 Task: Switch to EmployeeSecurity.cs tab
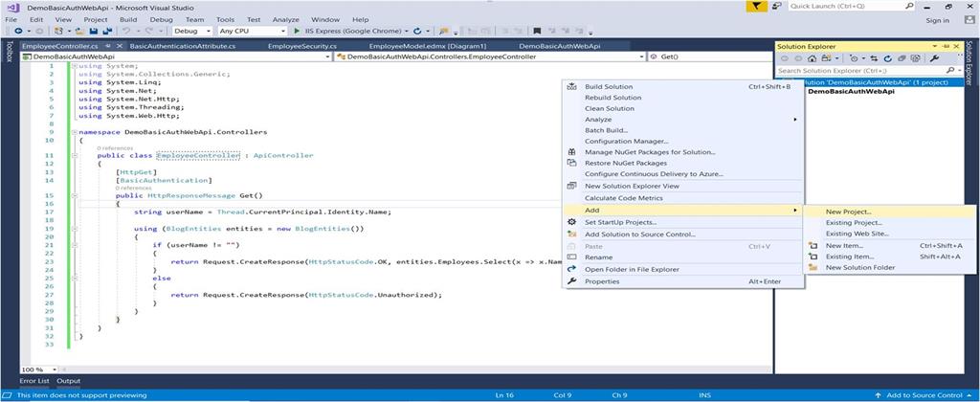coord(301,46)
